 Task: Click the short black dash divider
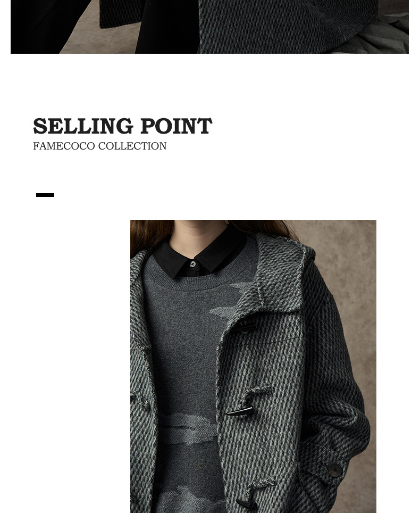[45, 195]
